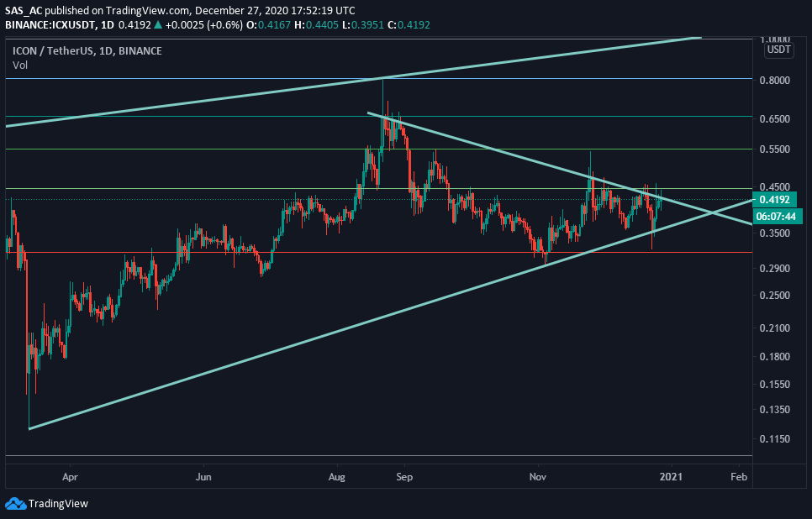Click the TradingView brand name text
Viewport: 812px width, 519px height.
tap(58, 504)
